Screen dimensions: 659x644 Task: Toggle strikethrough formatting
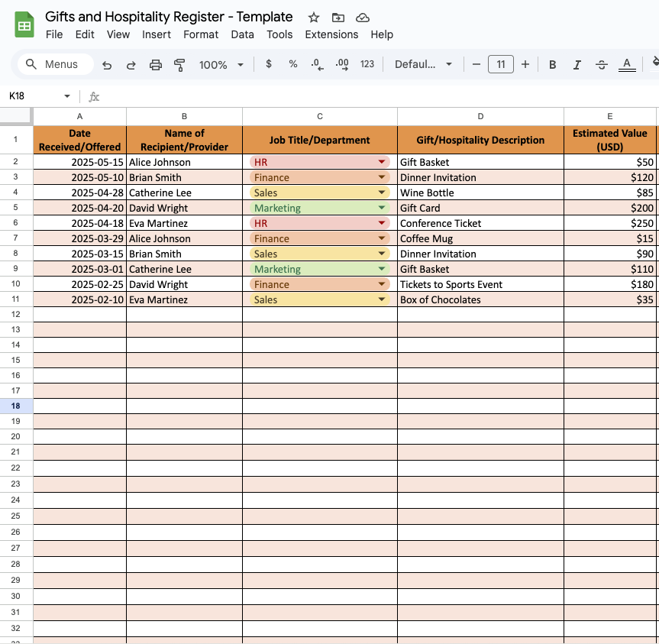[x=601, y=65]
